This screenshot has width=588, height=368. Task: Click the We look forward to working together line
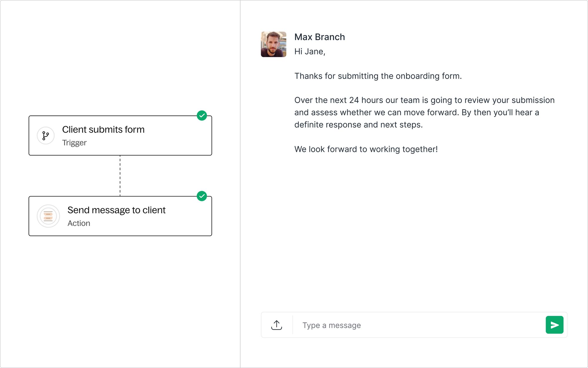[x=366, y=149]
